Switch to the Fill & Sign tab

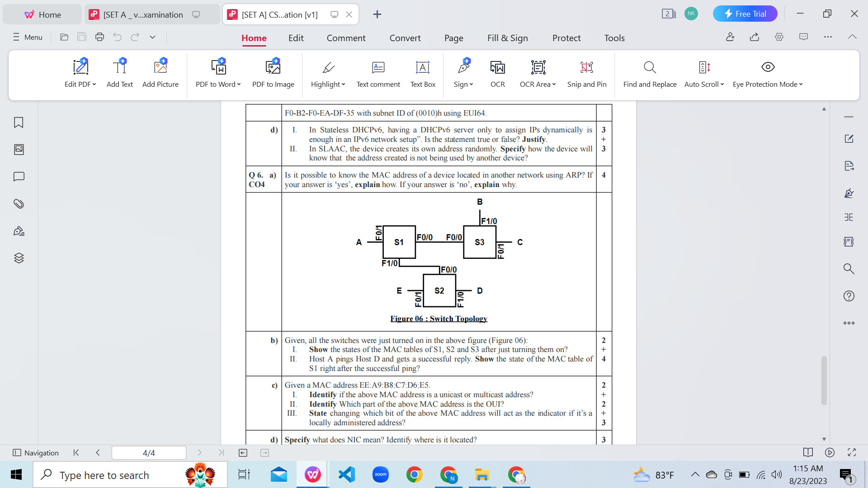tap(507, 38)
